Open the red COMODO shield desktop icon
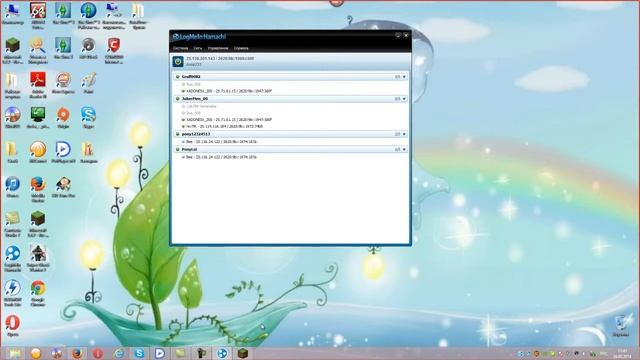The image size is (640, 360). coord(114,50)
